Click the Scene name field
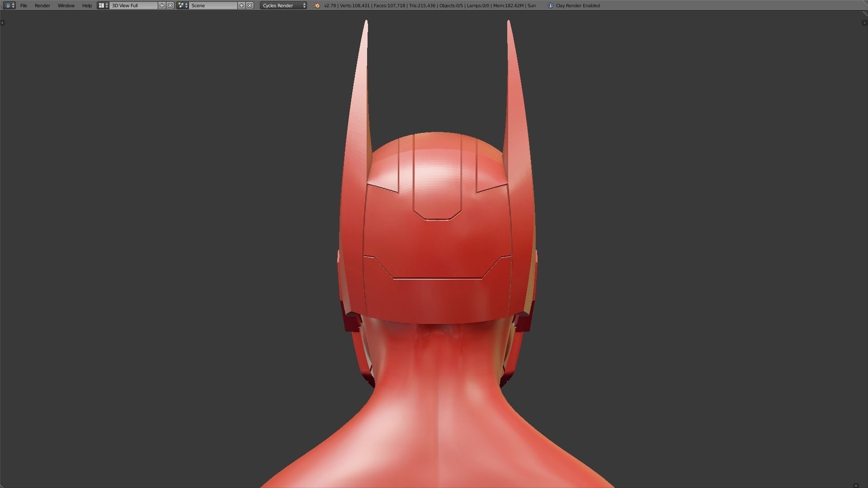 [x=212, y=5]
